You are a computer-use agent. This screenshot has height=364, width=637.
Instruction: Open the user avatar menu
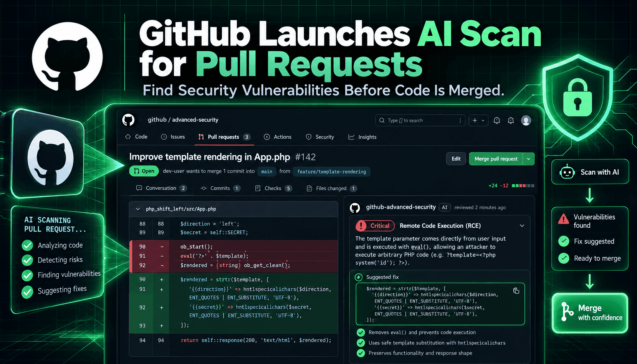526,121
